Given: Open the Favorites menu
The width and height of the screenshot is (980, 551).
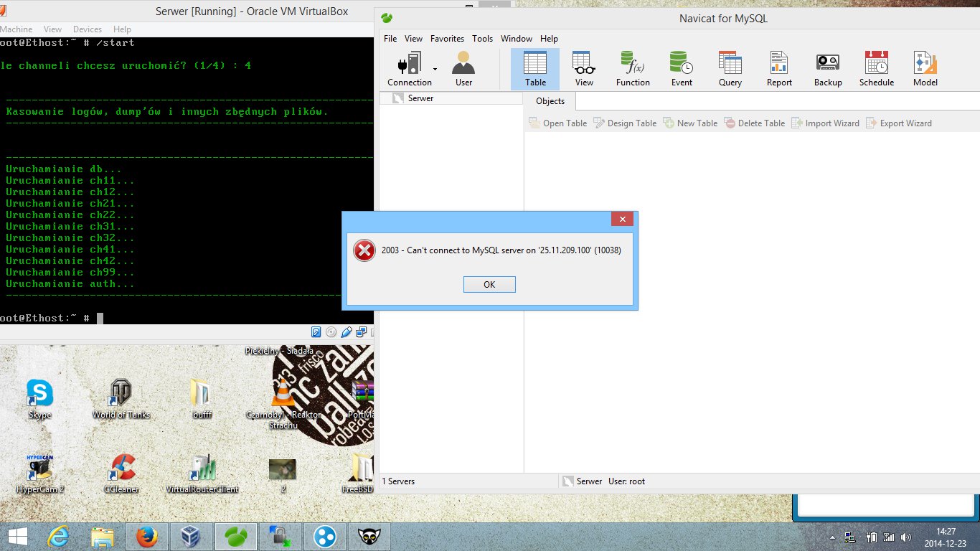Looking at the screenshot, I should [447, 39].
